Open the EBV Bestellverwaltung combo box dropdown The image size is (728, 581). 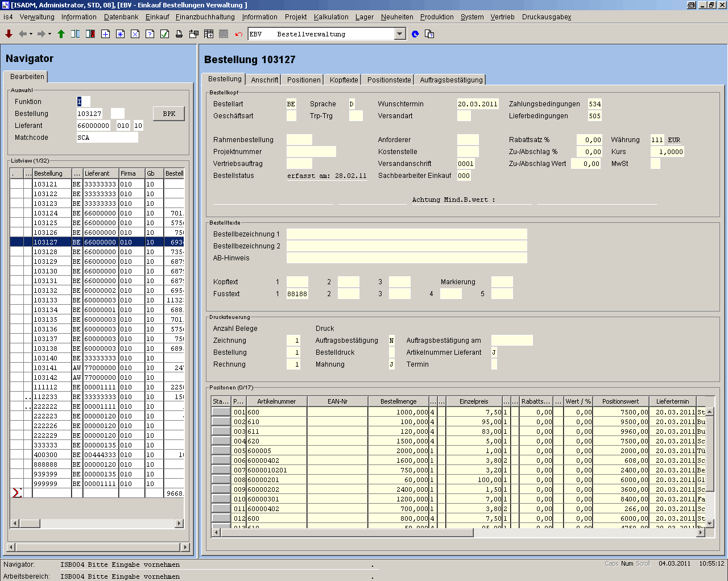click(399, 34)
